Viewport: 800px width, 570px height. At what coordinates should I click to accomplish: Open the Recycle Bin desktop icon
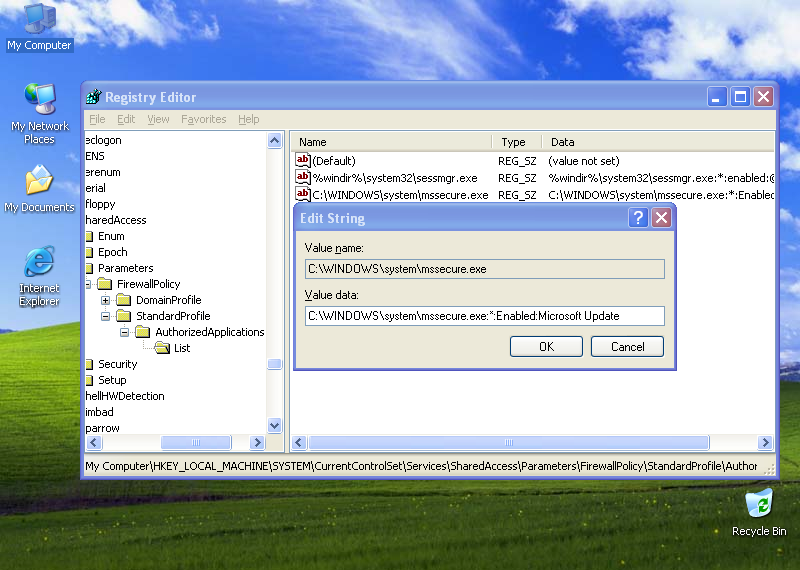759,512
